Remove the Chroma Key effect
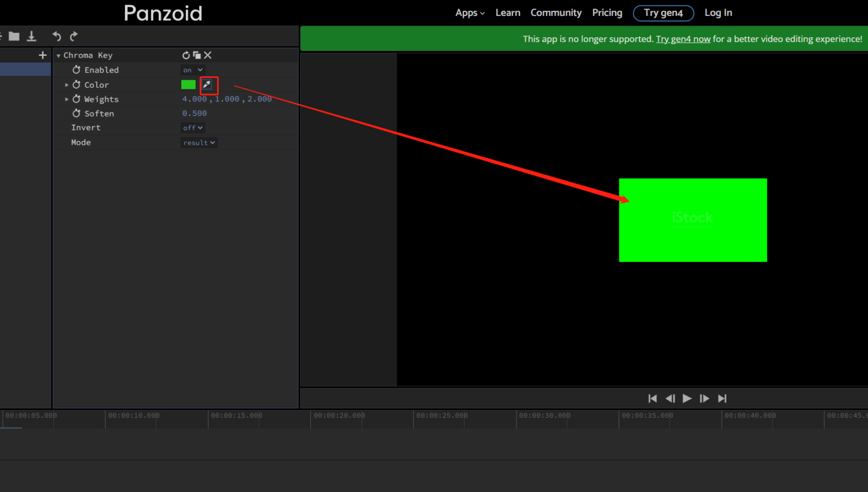Viewport: 868px width, 492px height. coord(207,55)
